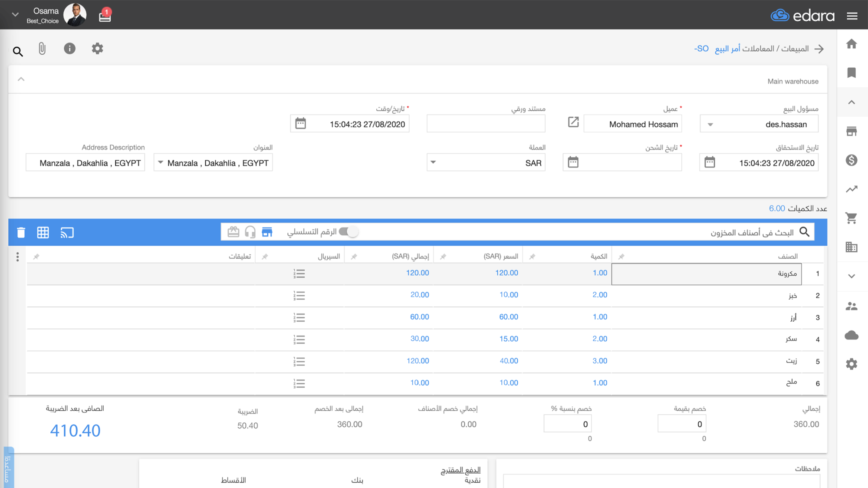Open the home icon in sidebar
Screen dimensions: 868x488
click(x=852, y=44)
